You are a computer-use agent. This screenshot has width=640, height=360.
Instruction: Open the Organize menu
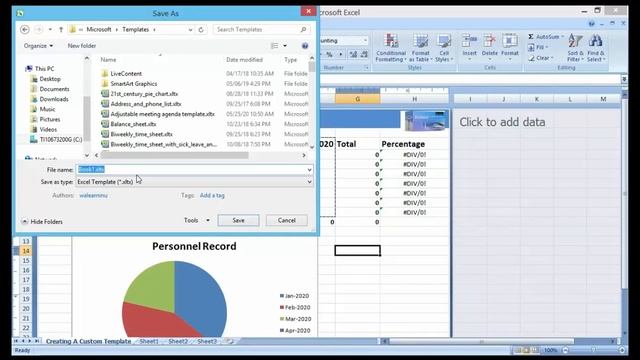(x=38, y=46)
